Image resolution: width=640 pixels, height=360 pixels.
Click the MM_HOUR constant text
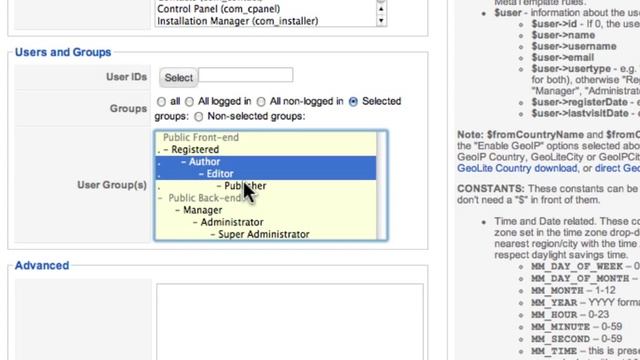(x=554, y=315)
